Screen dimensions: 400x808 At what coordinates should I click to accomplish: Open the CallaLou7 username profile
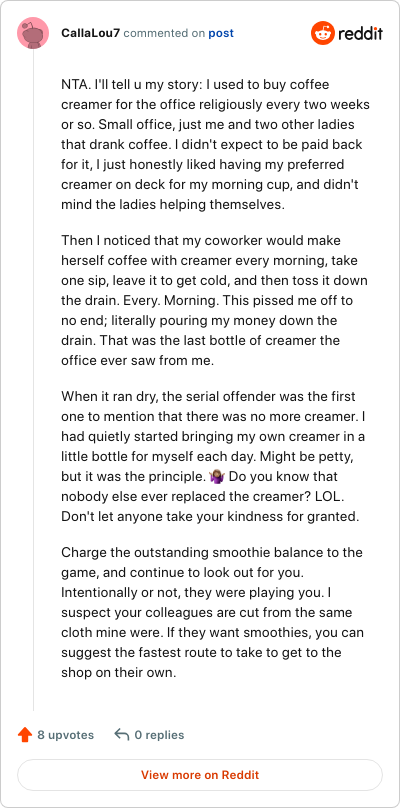pos(91,33)
